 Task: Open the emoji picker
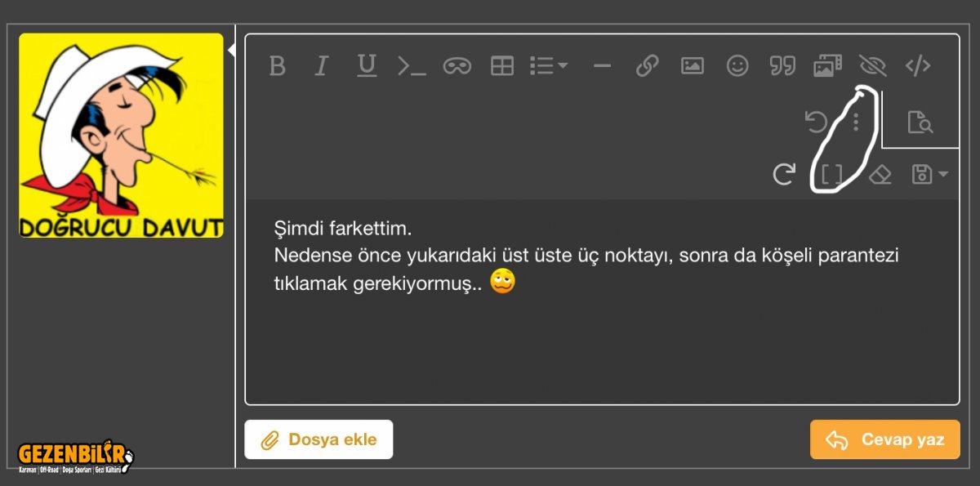pos(737,65)
